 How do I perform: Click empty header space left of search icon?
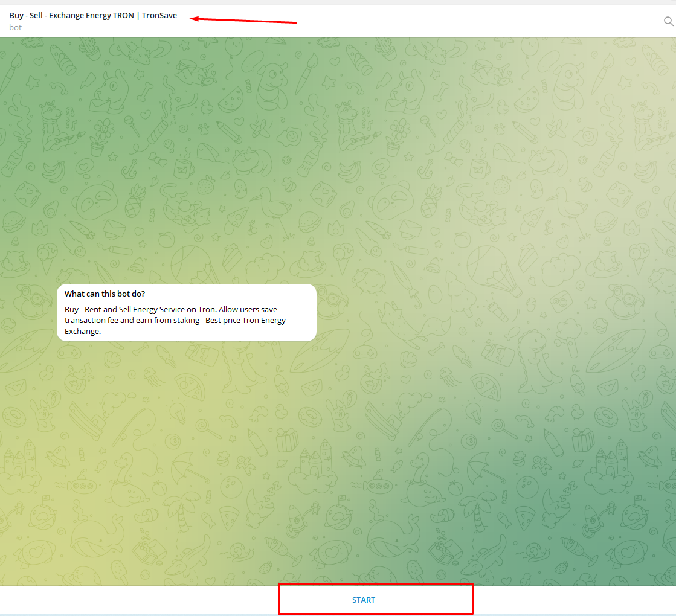click(x=483, y=21)
